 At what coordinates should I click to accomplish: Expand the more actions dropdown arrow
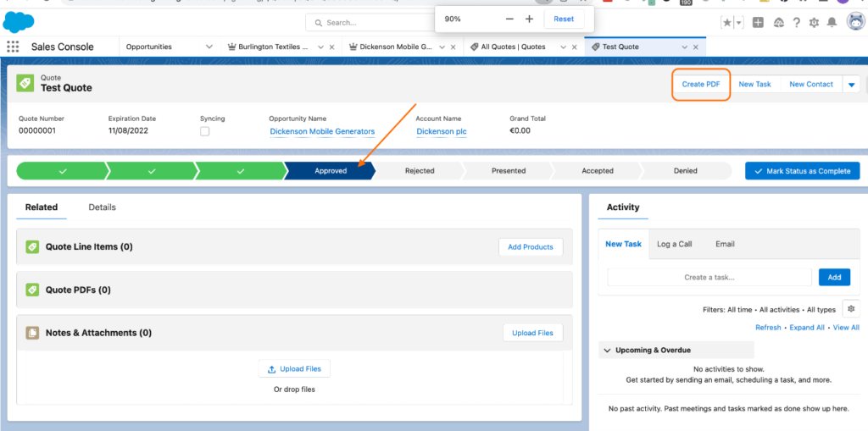pos(851,85)
